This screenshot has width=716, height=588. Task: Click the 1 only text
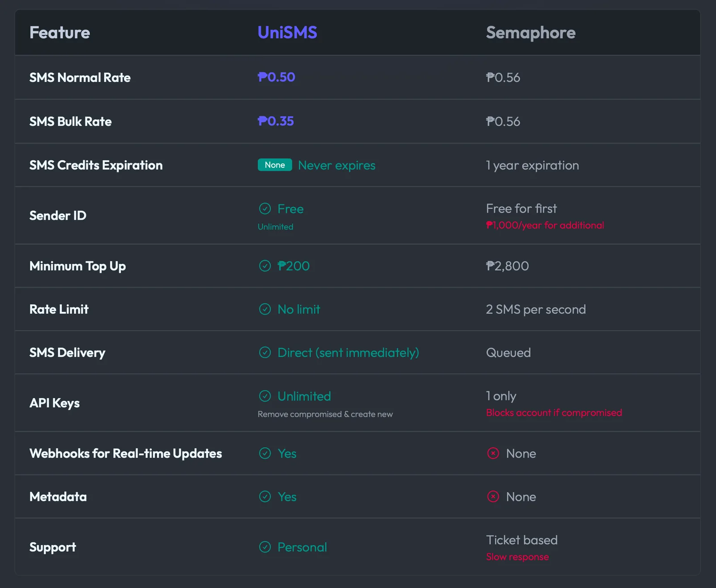tap(501, 396)
